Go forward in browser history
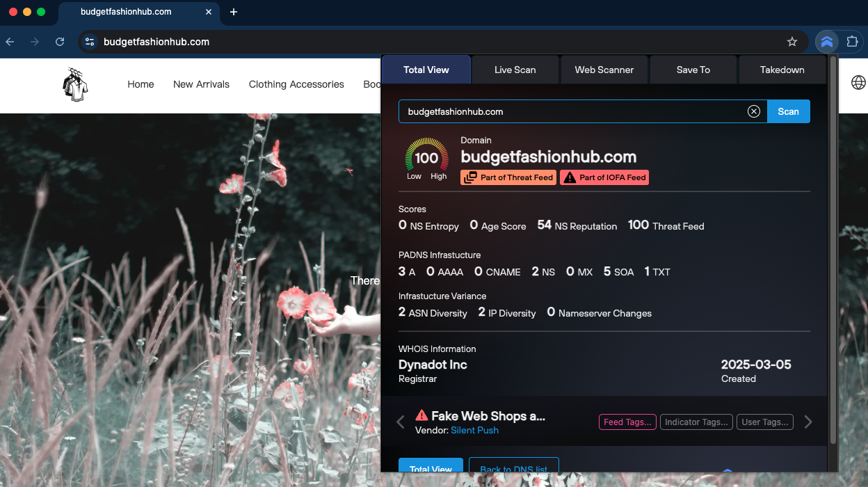868x487 pixels. 35,42
